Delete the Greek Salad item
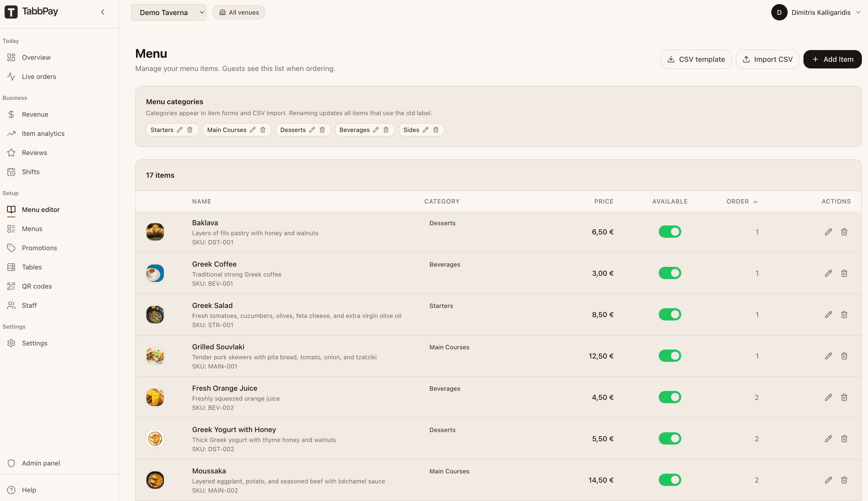Screen dimensions: 868x501 point(844,315)
